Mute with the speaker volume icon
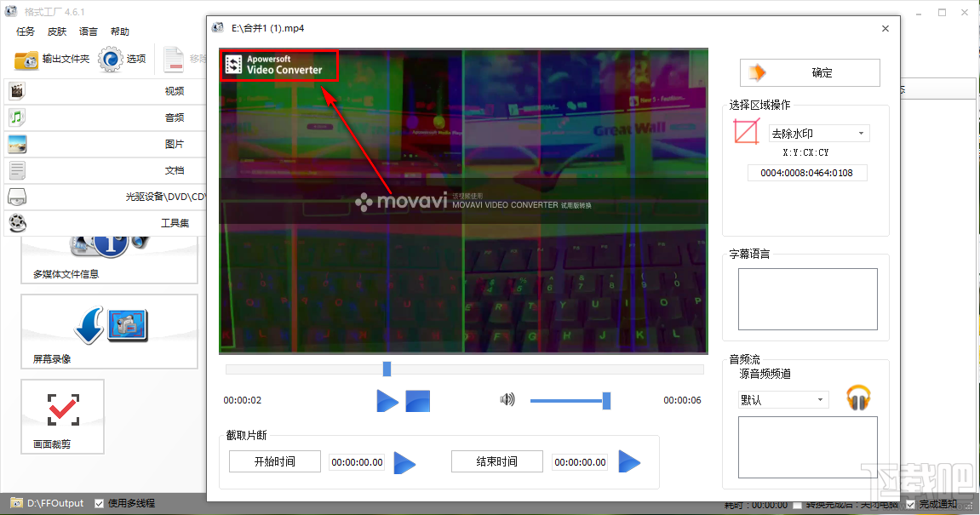This screenshot has height=515, width=980. coord(507,399)
